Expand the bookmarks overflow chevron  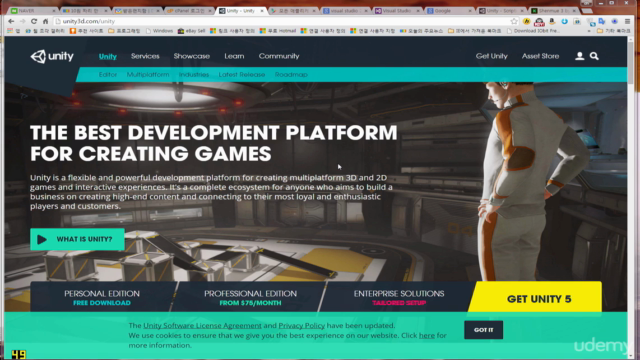pos(589,31)
